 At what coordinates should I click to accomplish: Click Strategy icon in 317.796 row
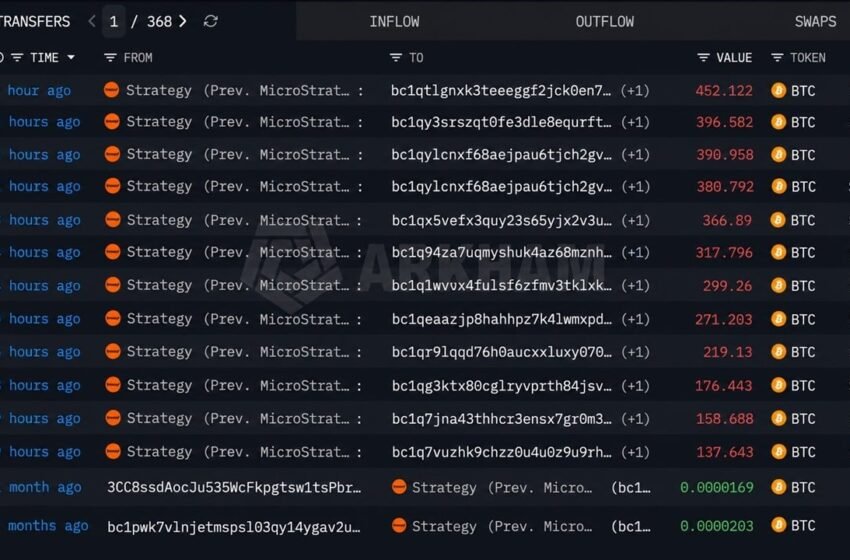point(113,252)
